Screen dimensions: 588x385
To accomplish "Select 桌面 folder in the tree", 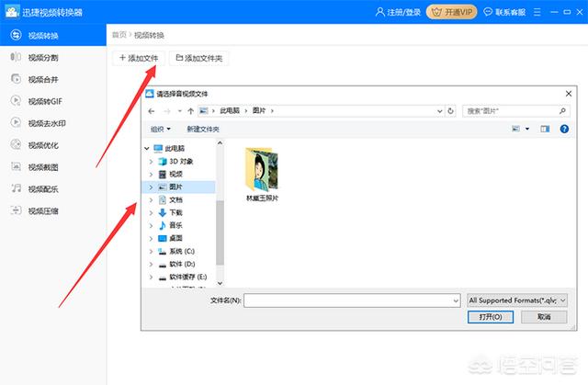I will [175, 238].
